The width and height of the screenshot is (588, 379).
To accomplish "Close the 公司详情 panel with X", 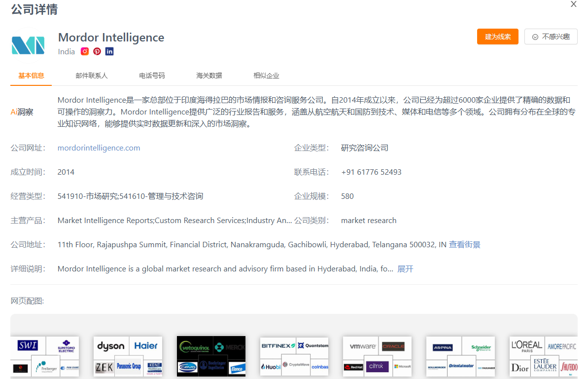I will [573, 4].
